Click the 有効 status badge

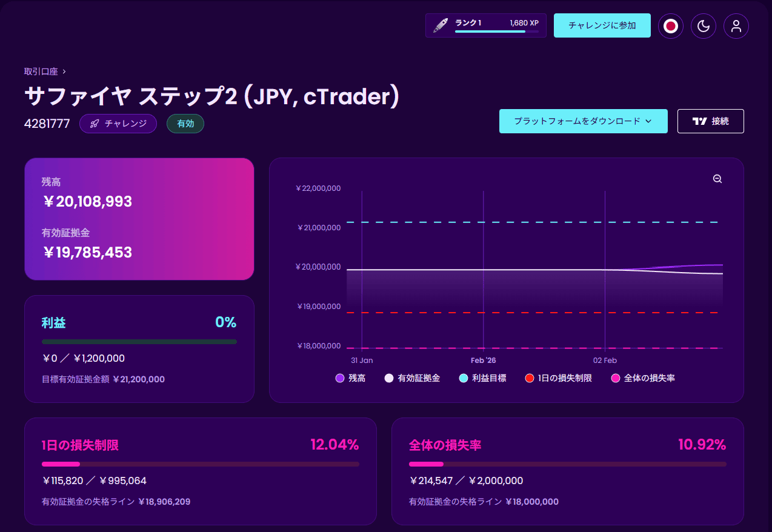185,124
